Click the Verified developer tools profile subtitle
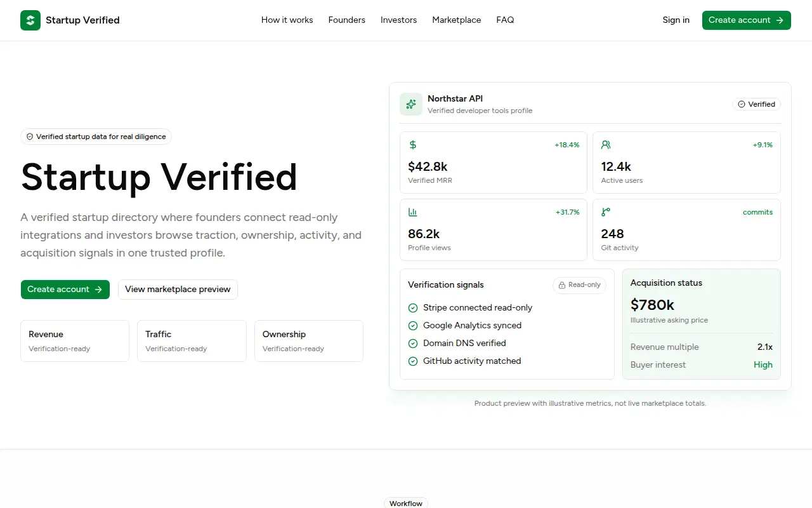Screen dimensions: 812x508 pyautogui.click(x=480, y=110)
